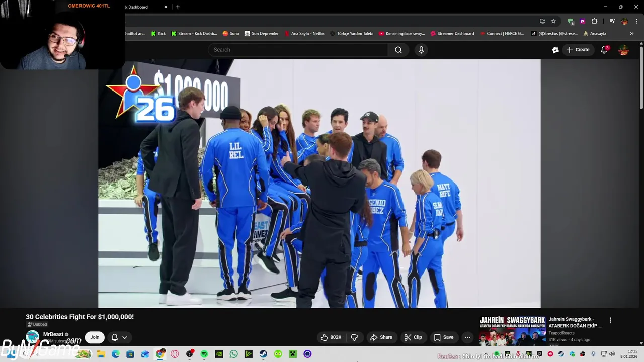Open the Chrome extensions puzzle icon
Screen dimensions: 644x362
pyautogui.click(x=594, y=21)
